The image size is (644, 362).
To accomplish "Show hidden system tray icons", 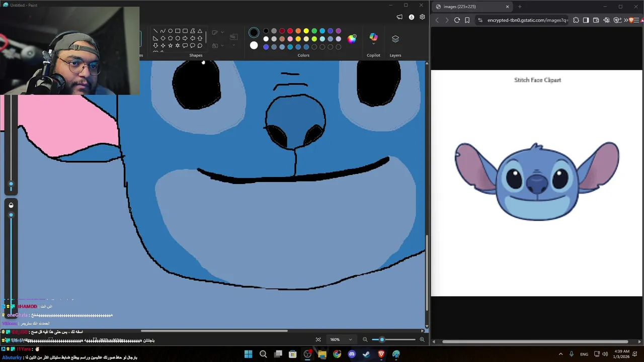I will pyautogui.click(x=560, y=354).
